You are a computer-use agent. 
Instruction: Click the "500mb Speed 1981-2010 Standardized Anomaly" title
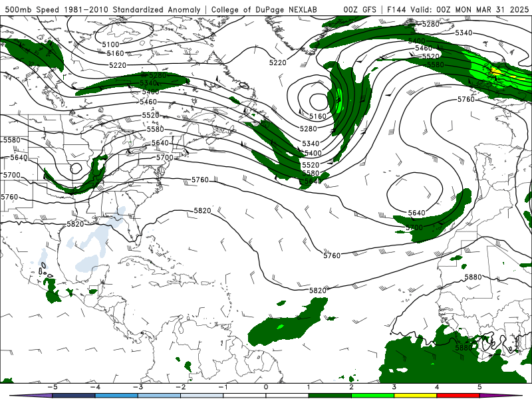(103, 9)
